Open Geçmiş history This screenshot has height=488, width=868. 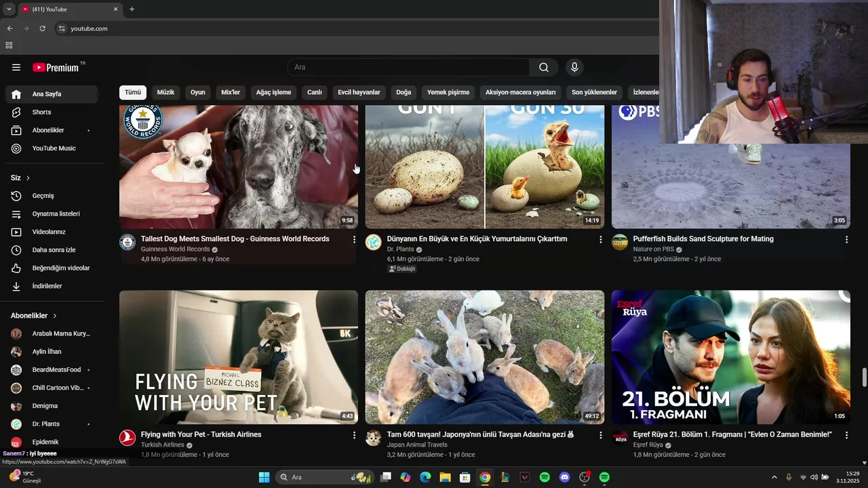coord(52,196)
